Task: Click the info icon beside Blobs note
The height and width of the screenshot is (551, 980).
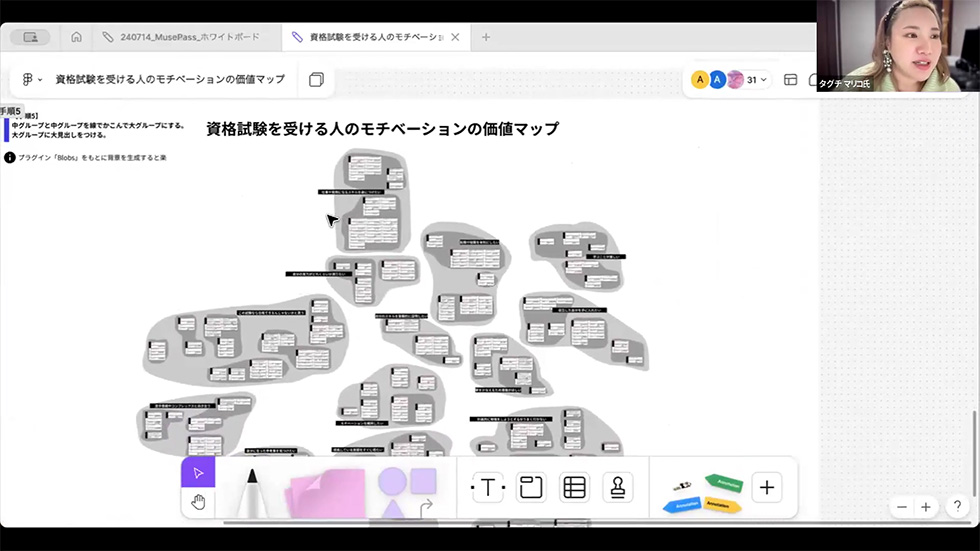Action: pos(9,157)
